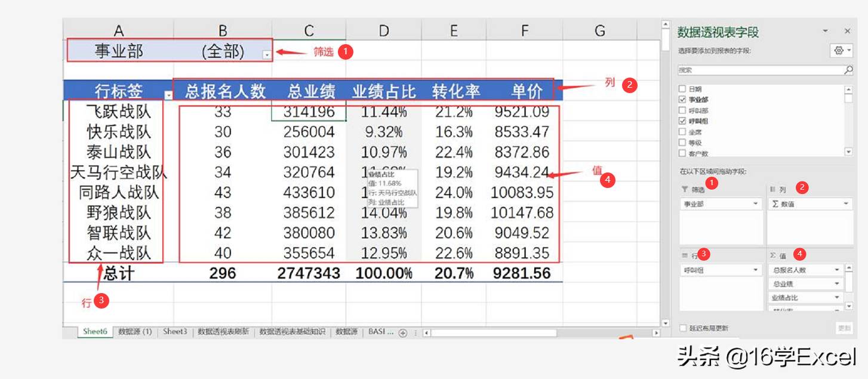868x379 pixels.
Task: Enable the 延迟布局更新 checkbox
Action: 684,328
